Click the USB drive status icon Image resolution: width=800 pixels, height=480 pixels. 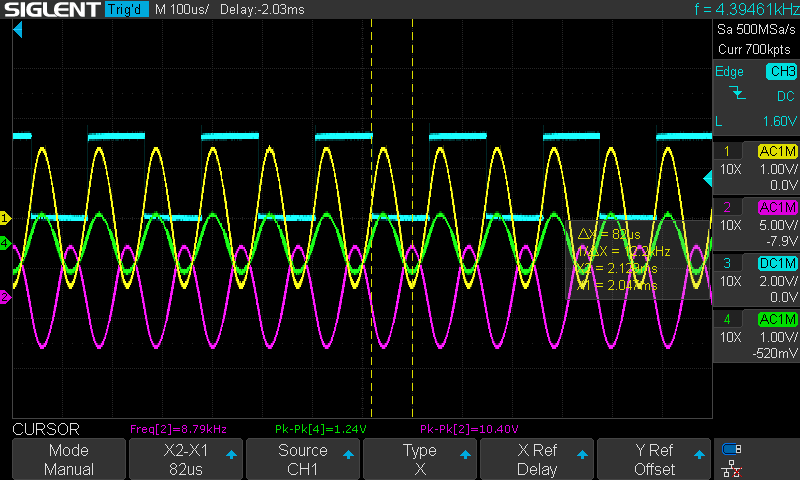tap(731, 449)
